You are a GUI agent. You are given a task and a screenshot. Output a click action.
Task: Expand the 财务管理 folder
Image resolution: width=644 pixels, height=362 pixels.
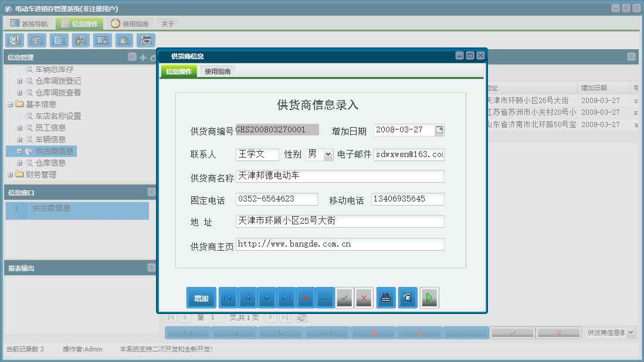pos(11,175)
